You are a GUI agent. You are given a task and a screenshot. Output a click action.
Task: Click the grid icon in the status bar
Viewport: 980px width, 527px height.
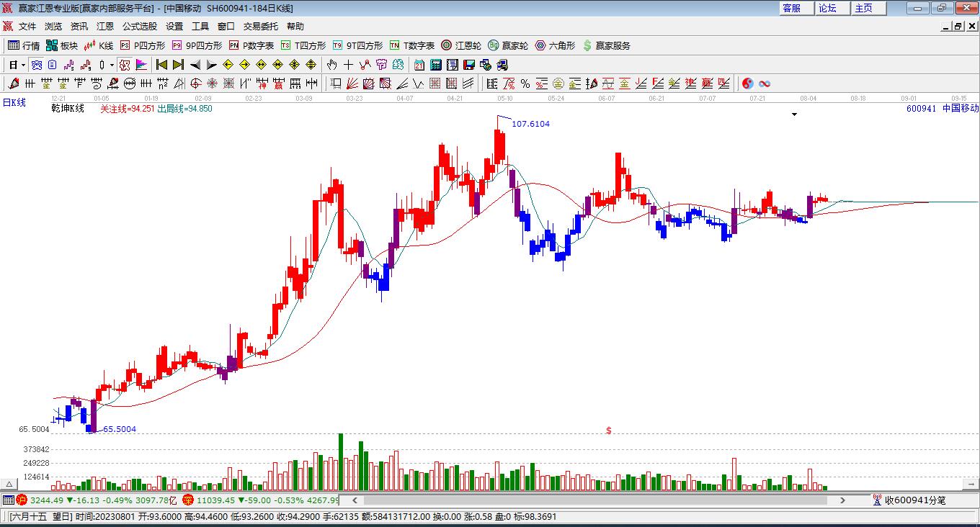click(8, 500)
